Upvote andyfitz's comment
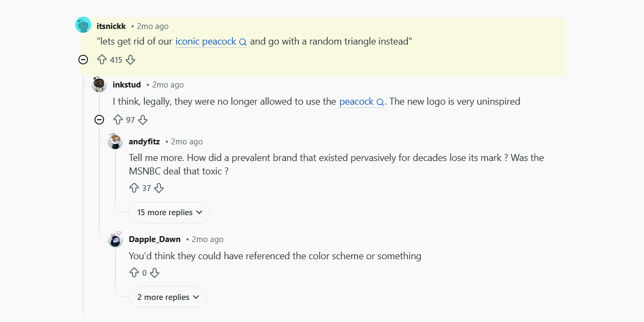644x322 pixels. [134, 188]
